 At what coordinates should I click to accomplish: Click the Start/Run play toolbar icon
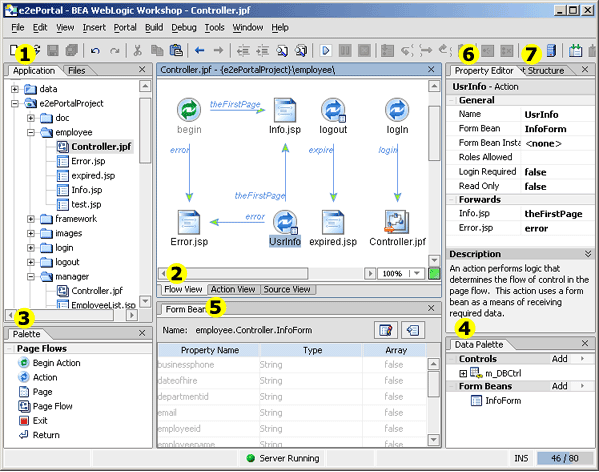[325, 50]
